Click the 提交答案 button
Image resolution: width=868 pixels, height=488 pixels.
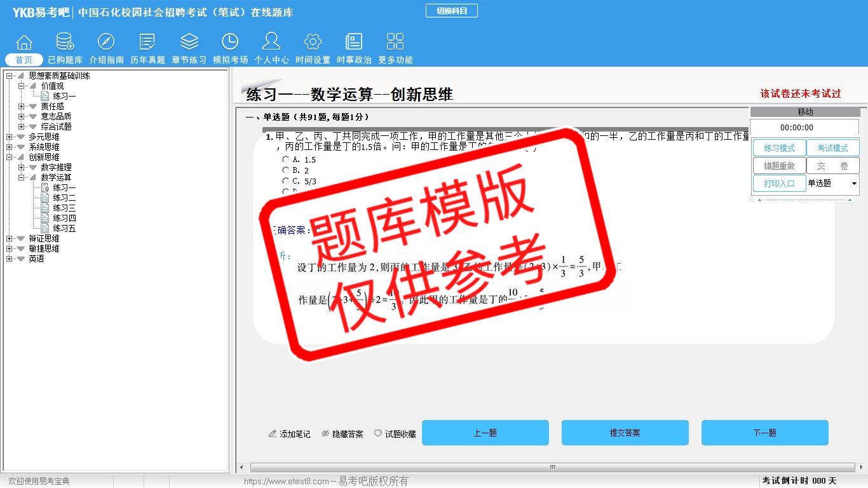[x=625, y=433]
